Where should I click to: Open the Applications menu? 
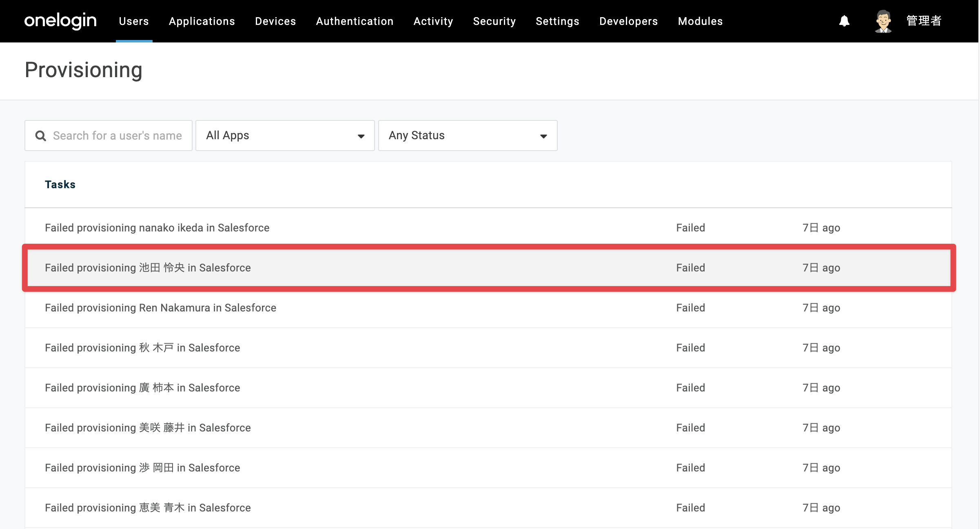coord(202,21)
